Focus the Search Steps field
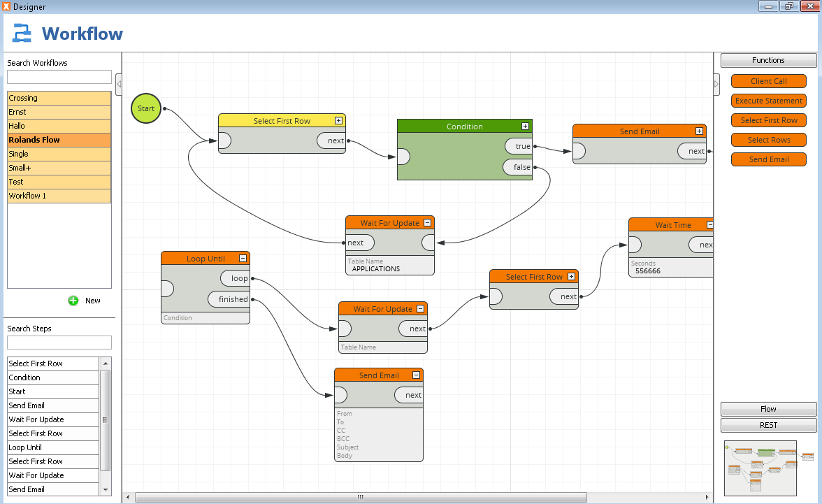 click(x=59, y=343)
